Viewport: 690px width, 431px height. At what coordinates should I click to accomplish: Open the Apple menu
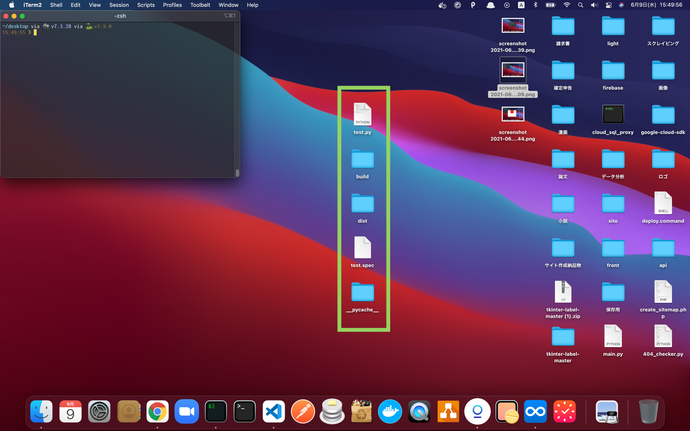pos(10,5)
